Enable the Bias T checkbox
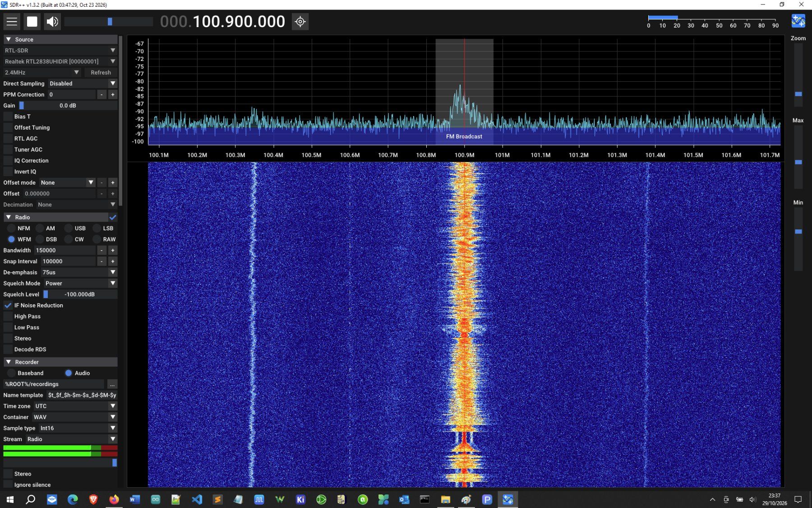The width and height of the screenshot is (812, 508). tap(8, 117)
